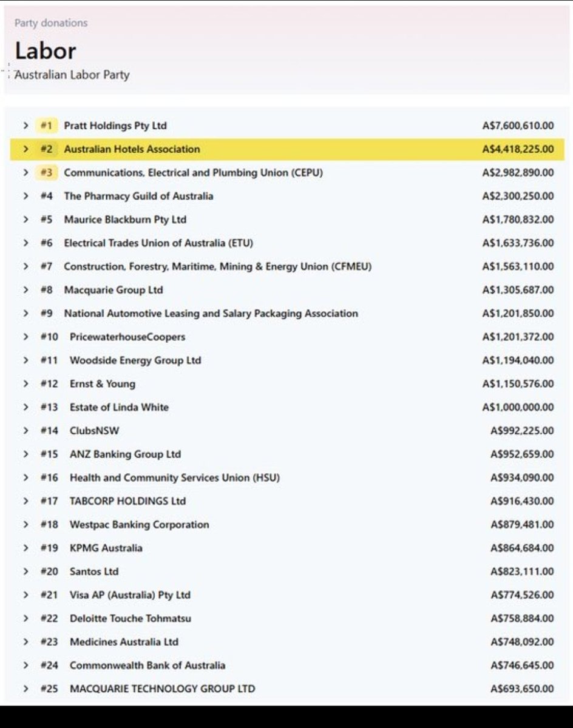This screenshot has height=728, width=573.
Task: Select Communications, Electrical and Plumbing Union name
Action: pos(194,173)
